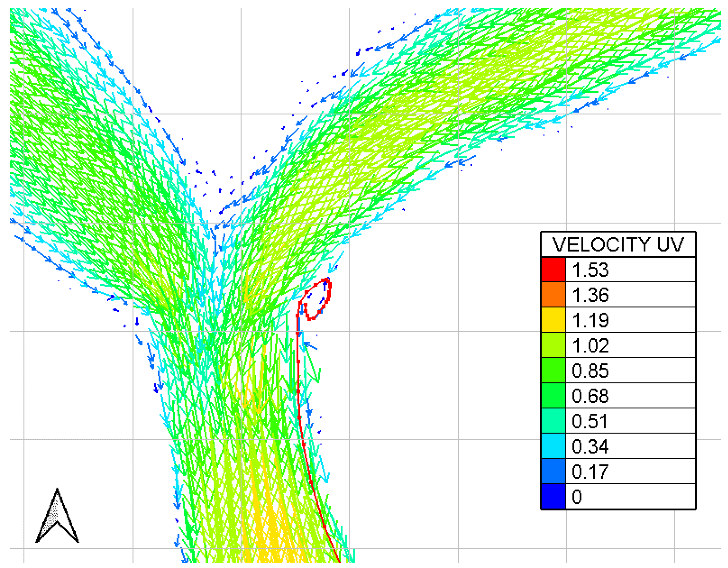Click the VELOCITY UV legend title
The width and height of the screenshot is (728, 568).
(x=618, y=245)
